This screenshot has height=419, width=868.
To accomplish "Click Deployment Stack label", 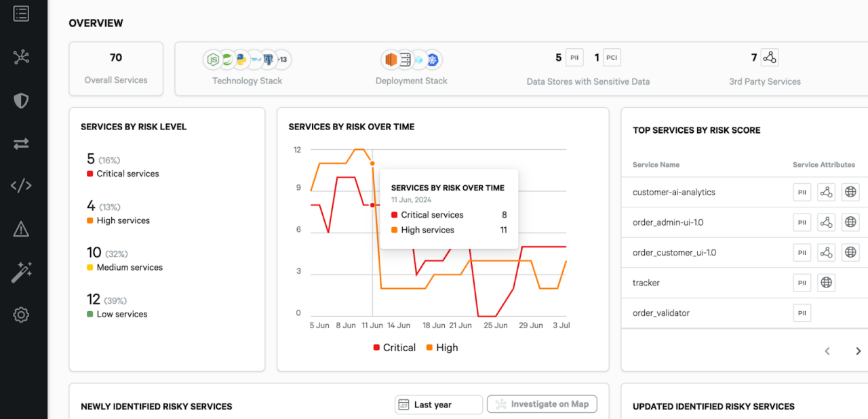I will (412, 81).
